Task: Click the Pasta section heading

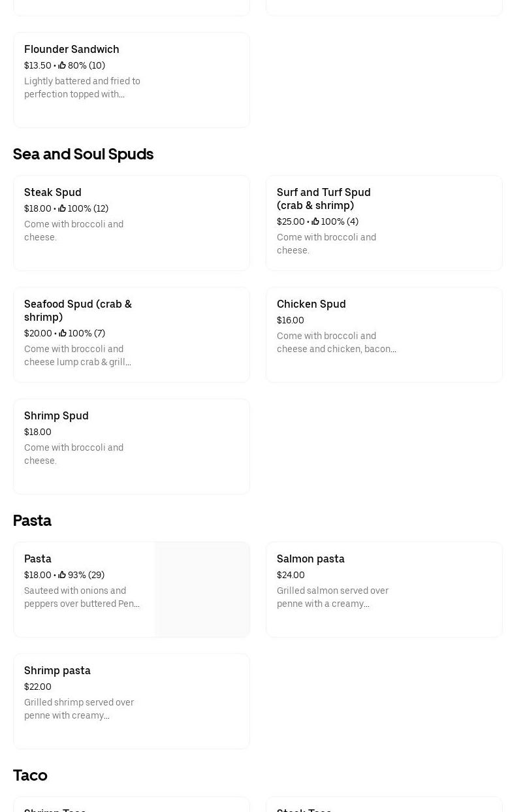Action: pos(32,521)
